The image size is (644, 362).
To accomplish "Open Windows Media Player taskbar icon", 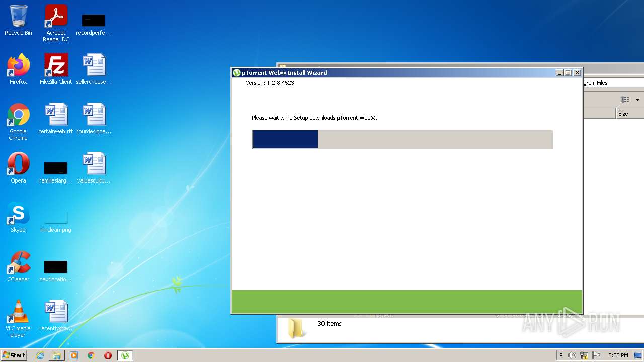I will pyautogui.click(x=74, y=355).
